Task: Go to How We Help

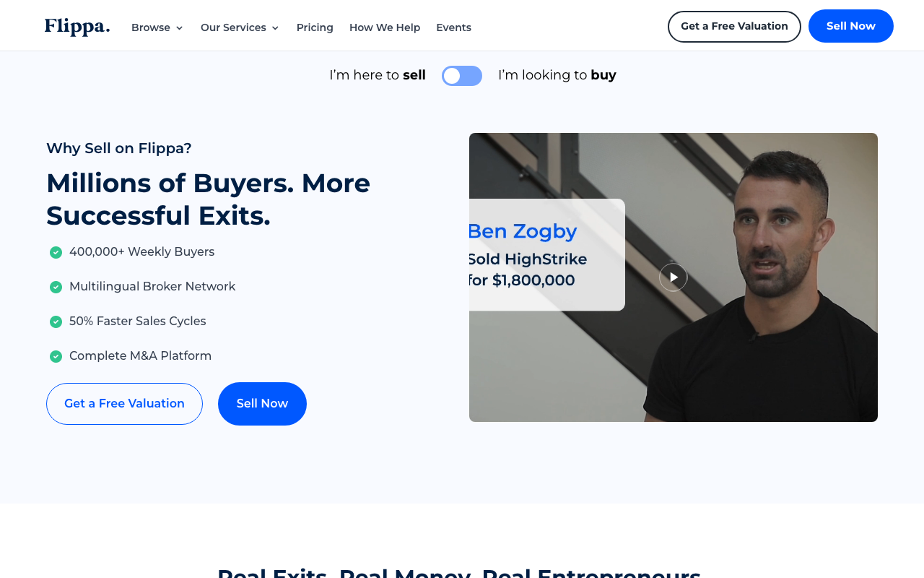Action: coord(385,27)
